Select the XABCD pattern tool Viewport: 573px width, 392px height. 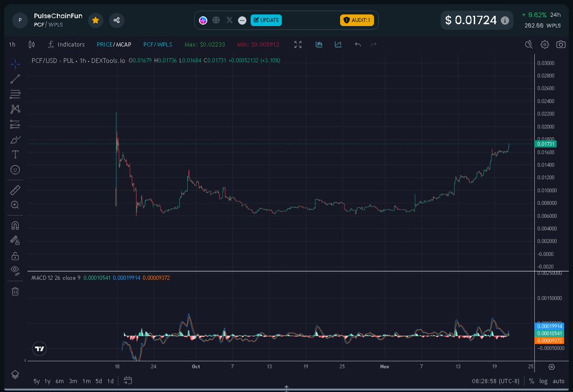tap(15, 109)
